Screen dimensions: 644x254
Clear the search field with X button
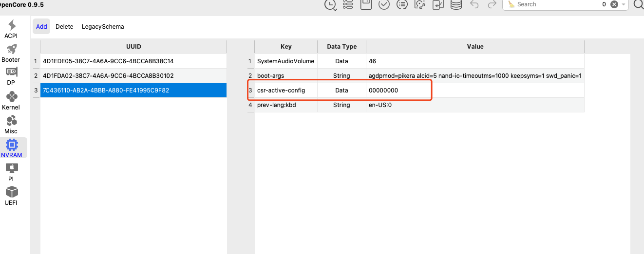[614, 4]
